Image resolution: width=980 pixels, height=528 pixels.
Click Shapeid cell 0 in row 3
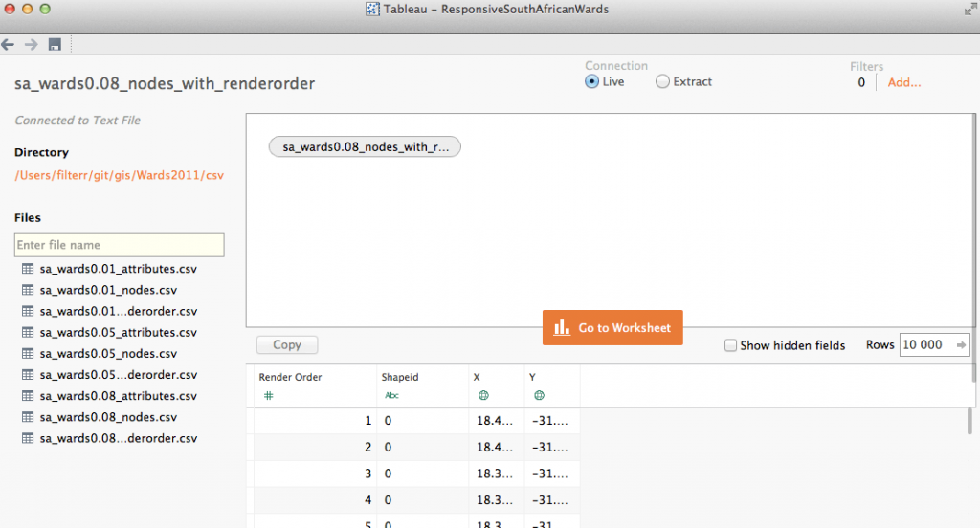422,473
